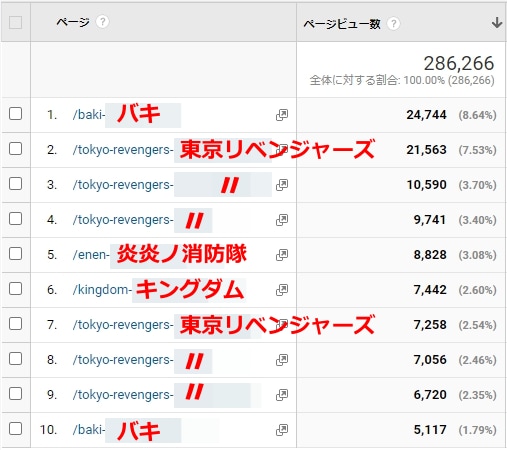Select the 6,720 pageviews cell

430,395
